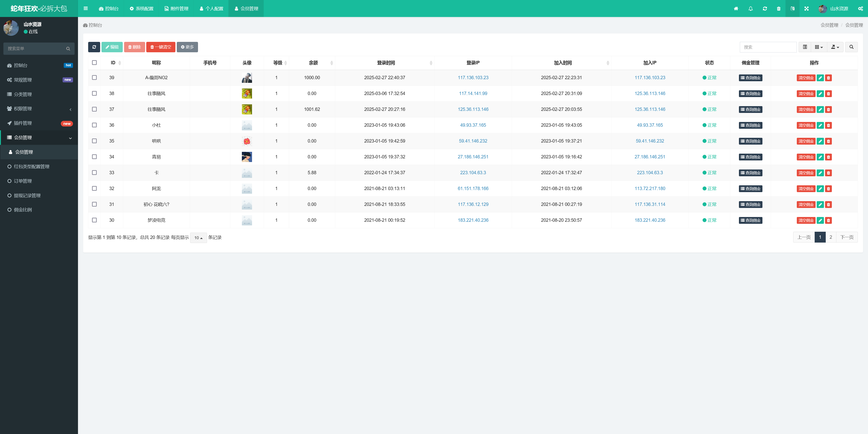The image size is (868, 434).
Task: Click the magnifier search button at the table's right
Action: [851, 47]
